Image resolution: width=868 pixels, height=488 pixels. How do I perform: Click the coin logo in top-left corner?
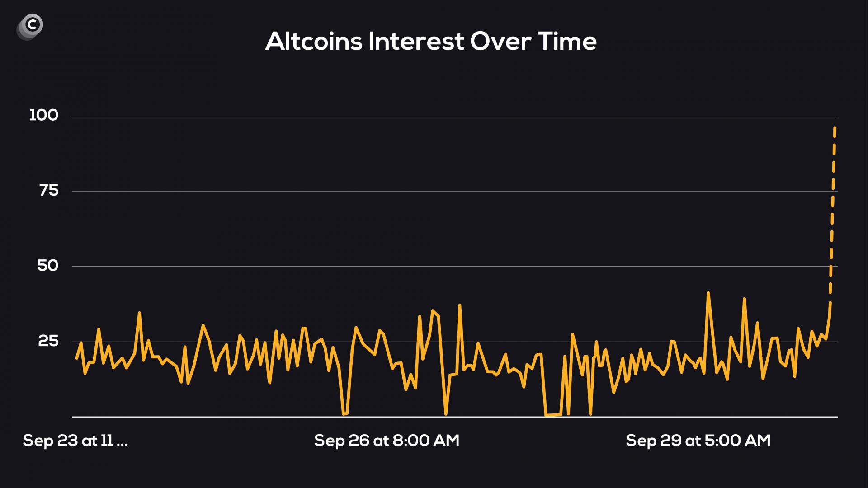tap(30, 26)
